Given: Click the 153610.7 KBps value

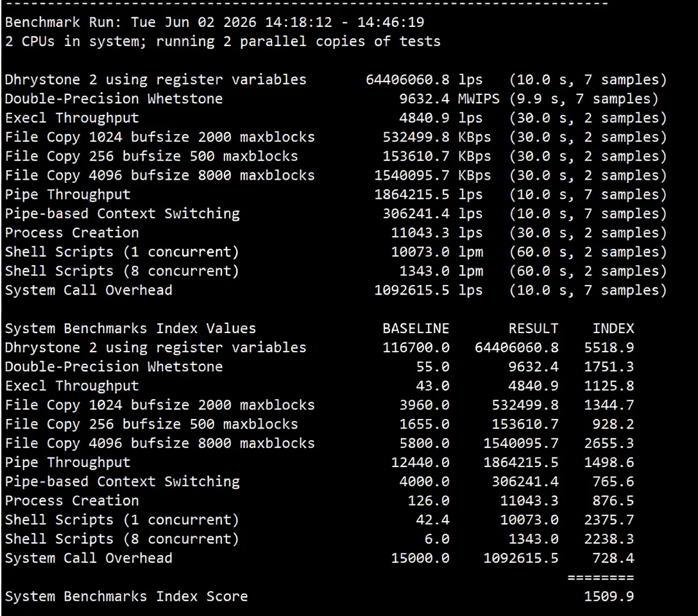Looking at the screenshot, I should [x=437, y=156].
